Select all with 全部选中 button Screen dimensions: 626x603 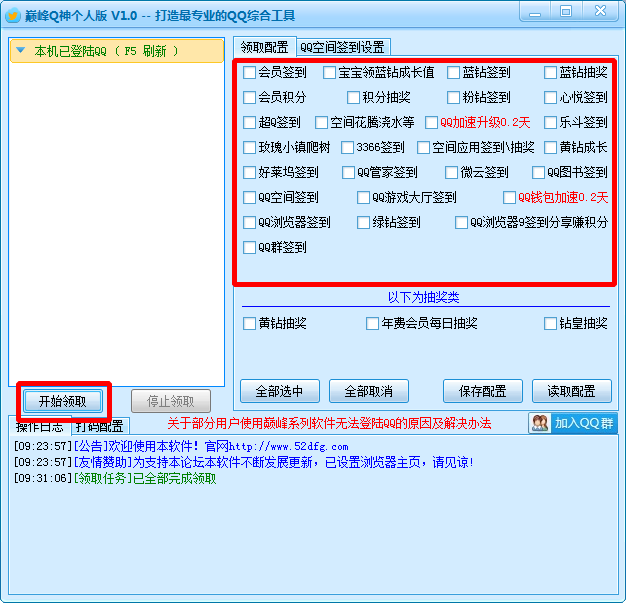pos(279,391)
